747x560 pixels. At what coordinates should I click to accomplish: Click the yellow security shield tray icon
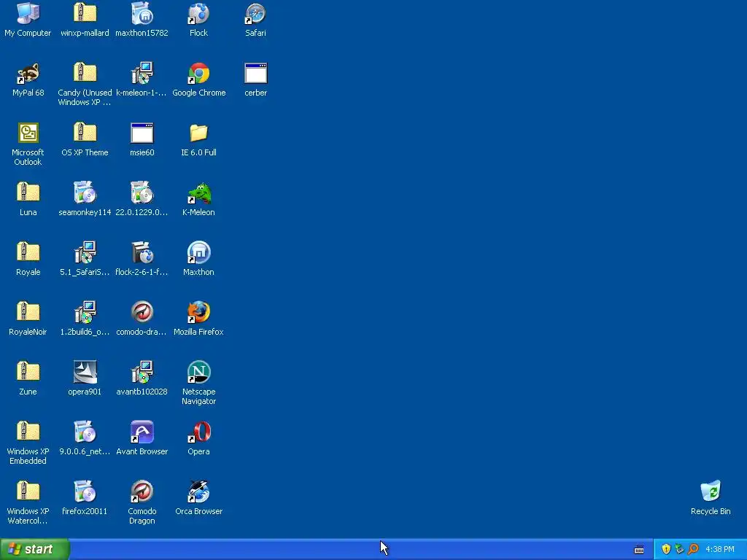(666, 549)
